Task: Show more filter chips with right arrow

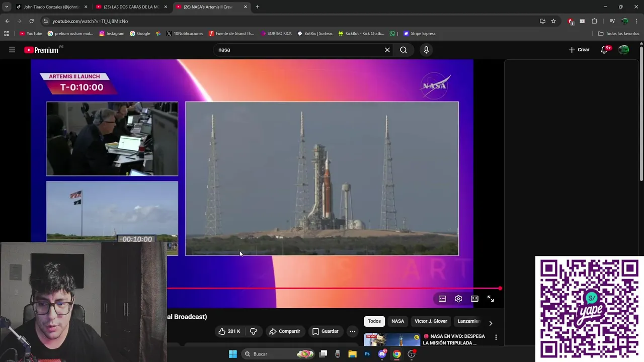Action: (491, 323)
